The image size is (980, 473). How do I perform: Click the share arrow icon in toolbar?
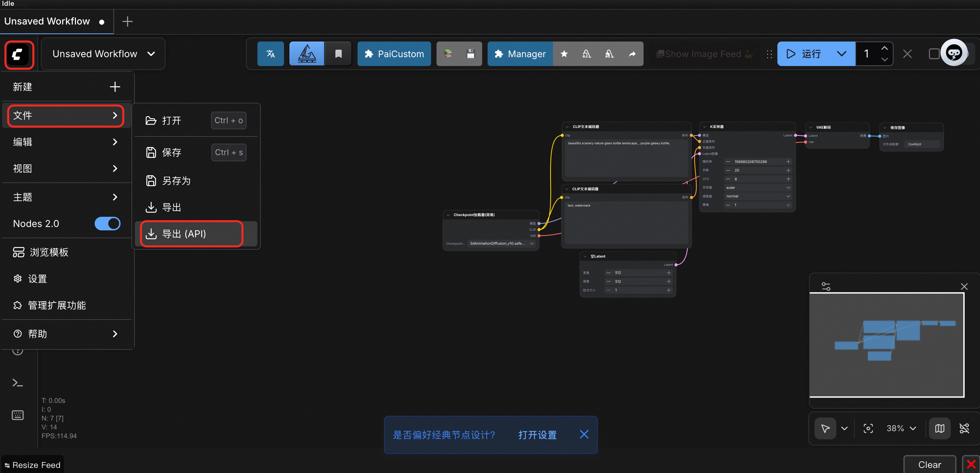[632, 54]
